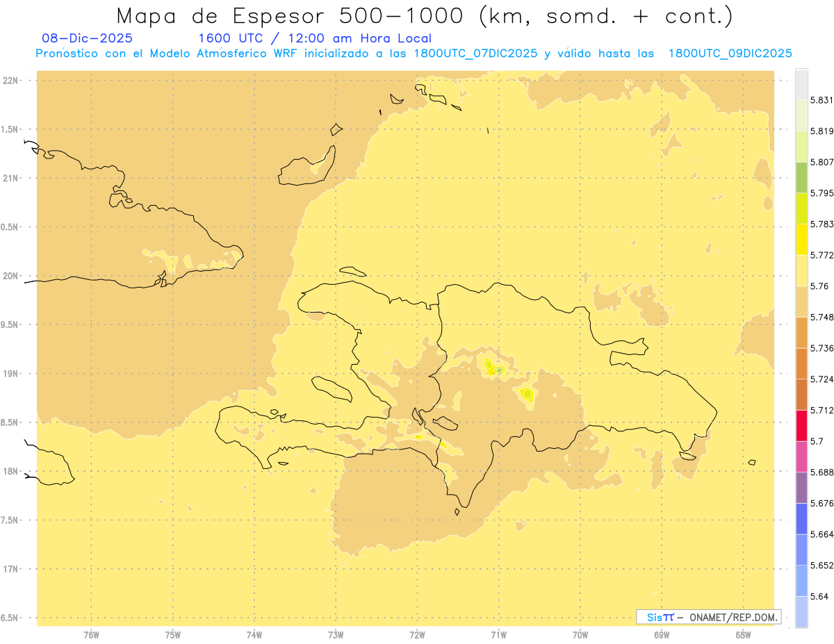Click the 5.664 colorbar value
This screenshot has height=644, width=834.
click(x=821, y=534)
